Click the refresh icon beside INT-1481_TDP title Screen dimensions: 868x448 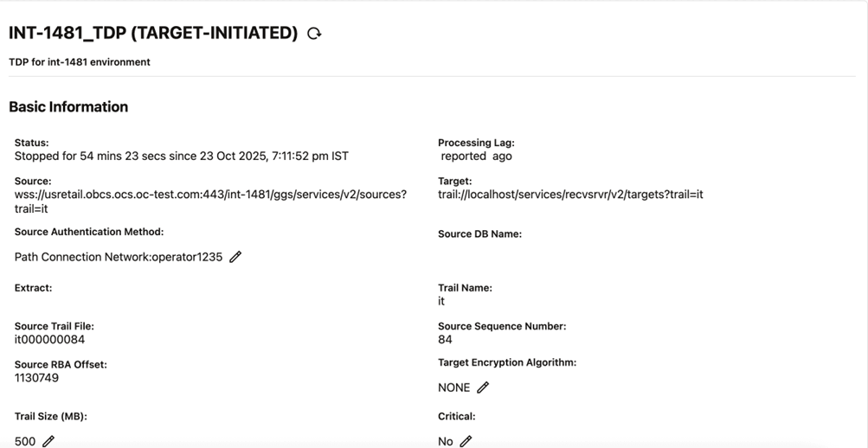(314, 34)
